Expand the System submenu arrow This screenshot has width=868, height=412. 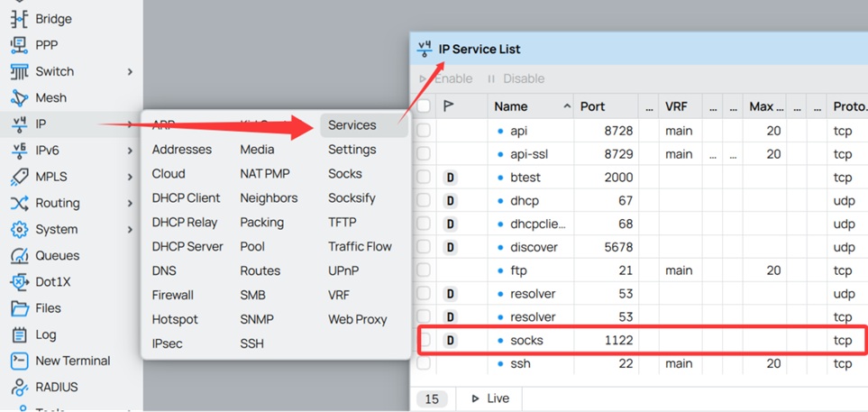(x=130, y=230)
